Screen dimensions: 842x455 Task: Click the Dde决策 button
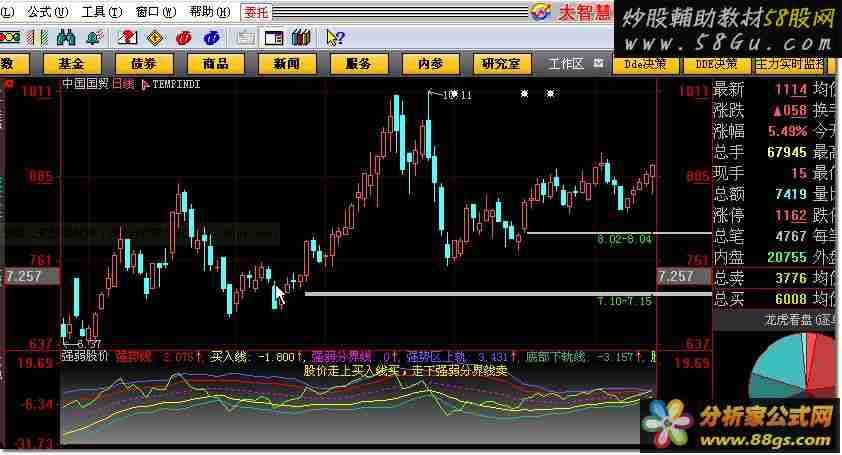tap(645, 64)
